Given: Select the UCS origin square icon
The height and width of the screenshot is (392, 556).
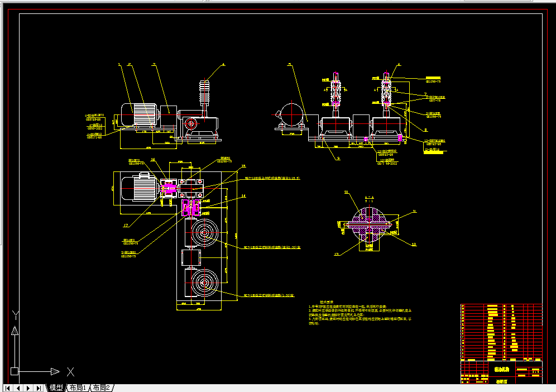Looking at the screenshot, I should [x=14, y=371].
